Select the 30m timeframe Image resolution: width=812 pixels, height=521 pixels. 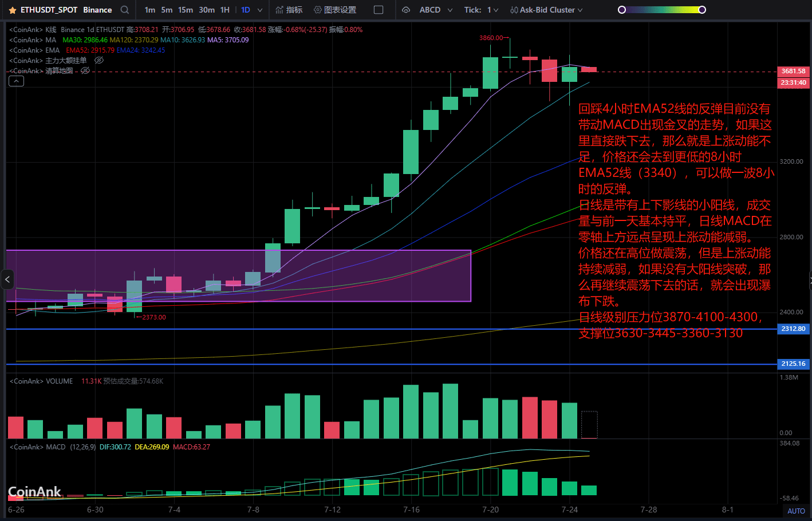point(207,10)
